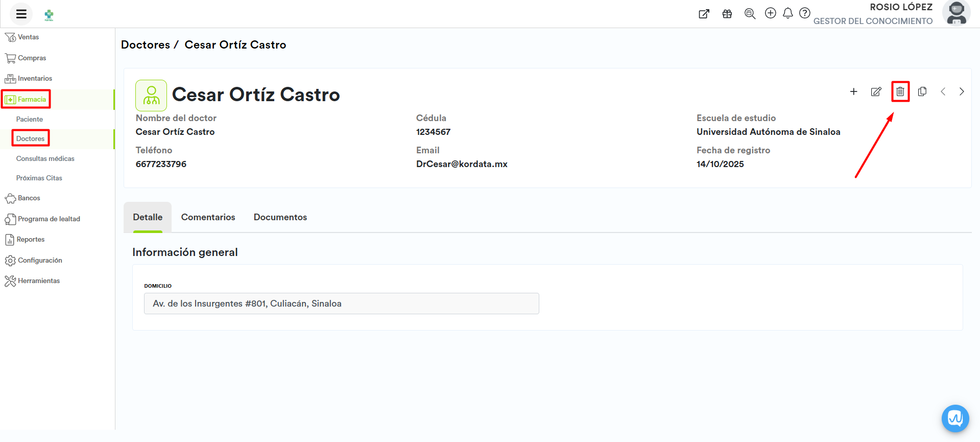Toggle the hamburger sidebar menu
The image size is (980, 442).
(x=21, y=14)
